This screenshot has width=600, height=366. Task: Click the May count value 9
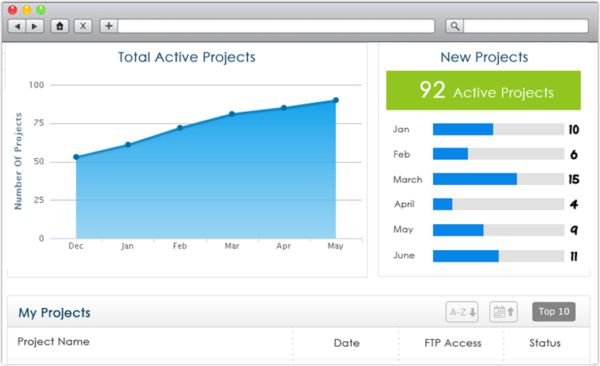tap(574, 230)
